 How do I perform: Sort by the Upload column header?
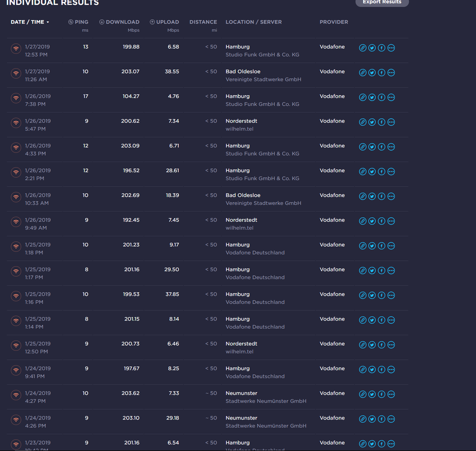(x=164, y=22)
